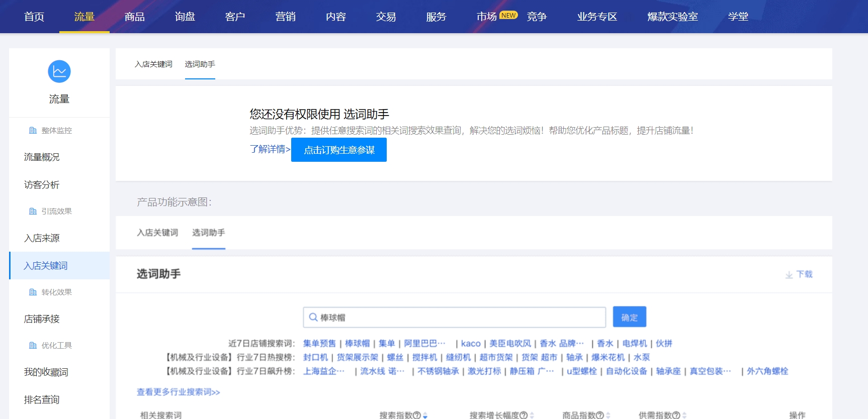868x419 pixels.
Task: Click the 确定 search button
Action: 630,317
